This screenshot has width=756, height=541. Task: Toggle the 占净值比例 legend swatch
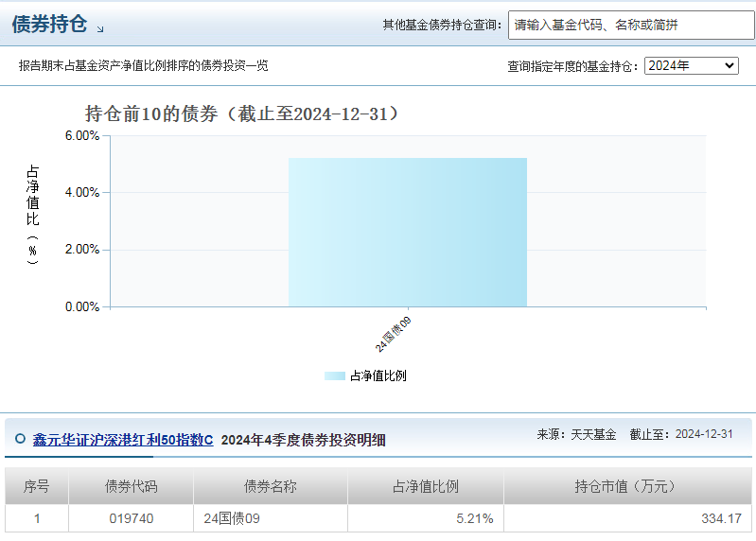coord(335,375)
